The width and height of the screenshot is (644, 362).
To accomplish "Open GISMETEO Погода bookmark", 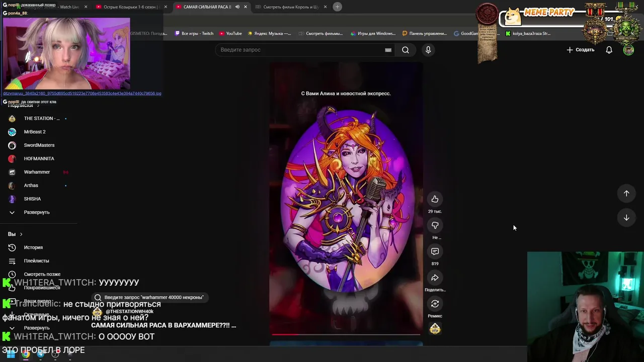I will click(x=148, y=34).
